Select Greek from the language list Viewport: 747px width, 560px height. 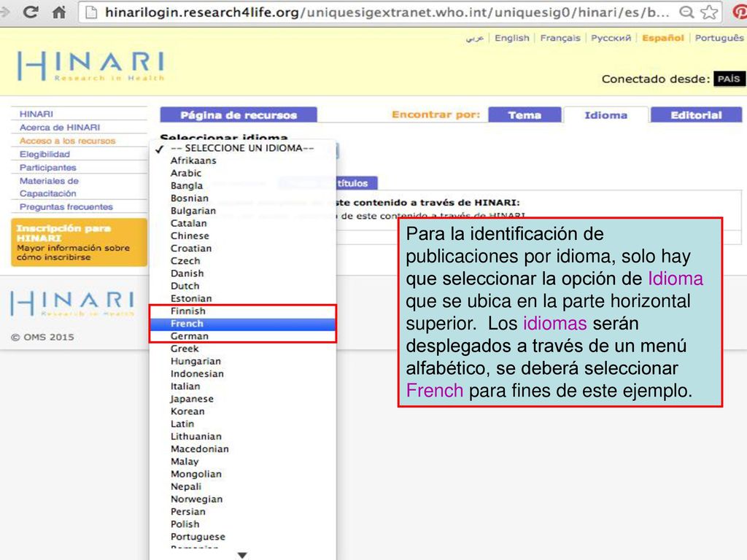(x=242, y=349)
